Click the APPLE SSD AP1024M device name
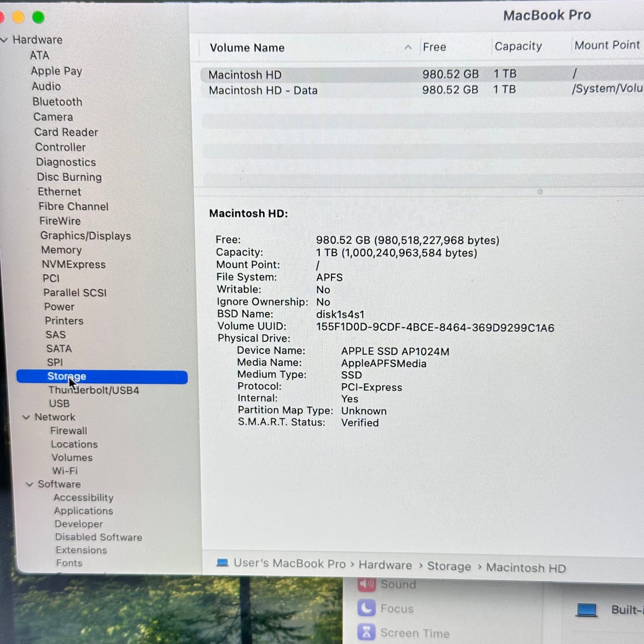 click(x=395, y=352)
